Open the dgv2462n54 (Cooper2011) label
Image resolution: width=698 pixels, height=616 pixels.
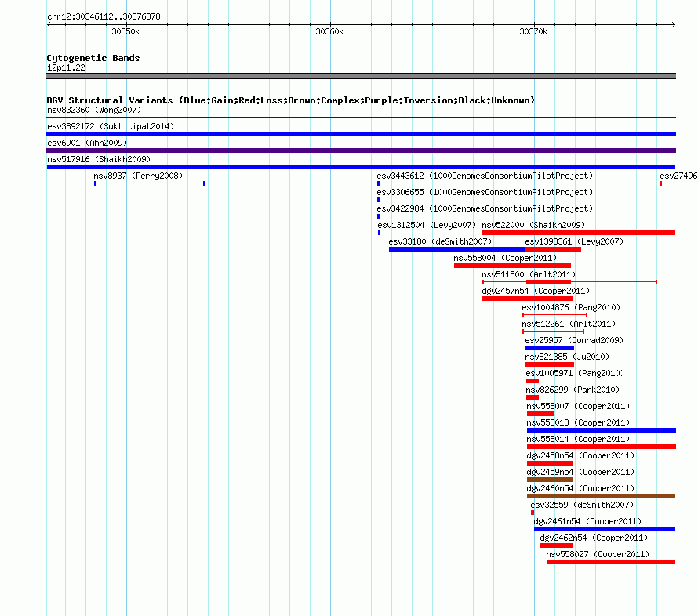[594, 538]
